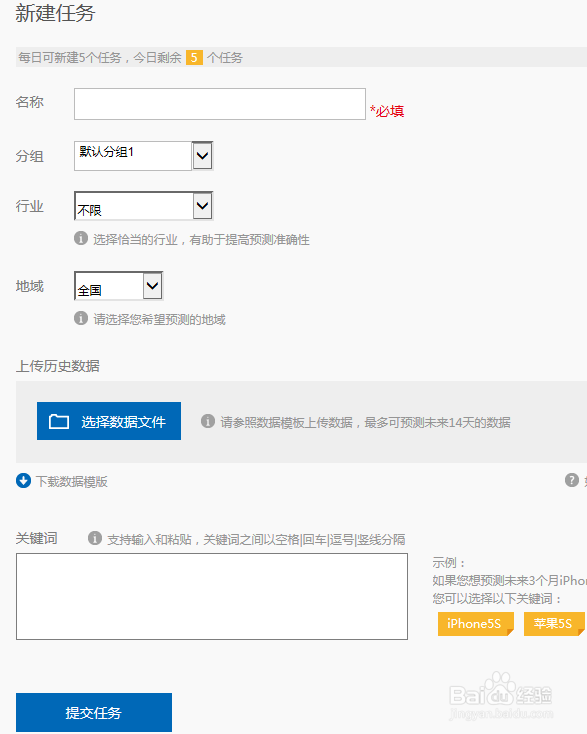Click the 示例： example heading text
Screen dimensions: 587x734
(448, 563)
